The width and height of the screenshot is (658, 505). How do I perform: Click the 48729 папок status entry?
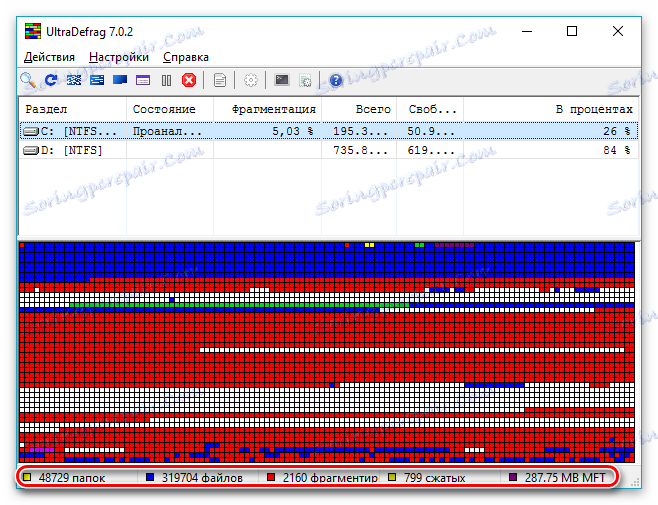click(x=72, y=478)
